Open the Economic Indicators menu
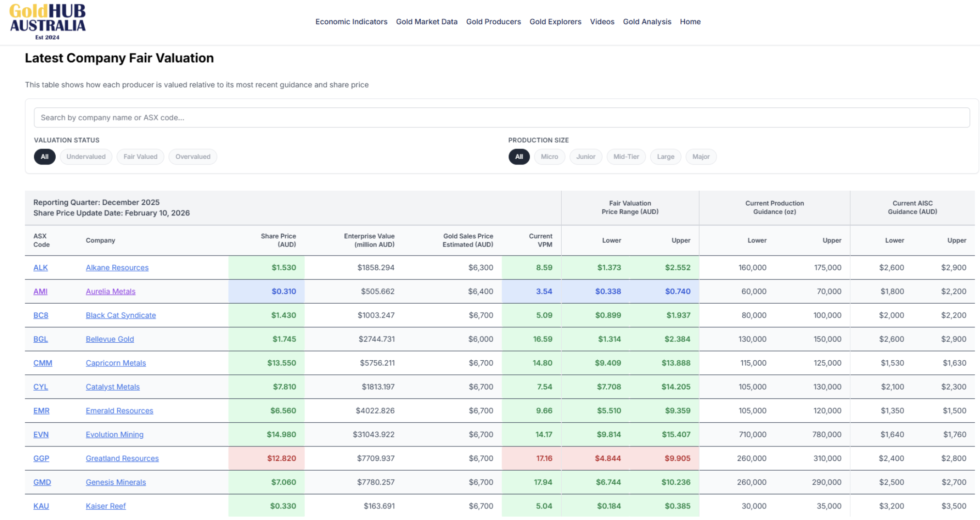Screen dimensions: 980x520 (x=351, y=22)
